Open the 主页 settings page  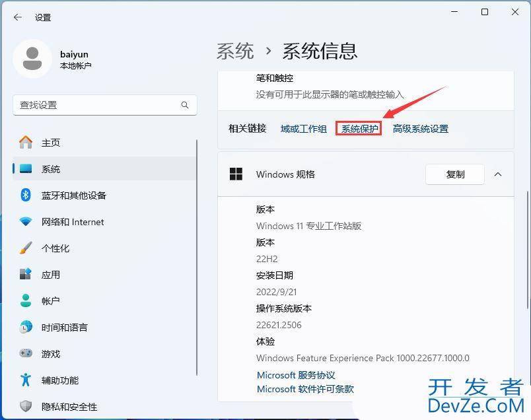point(104,143)
